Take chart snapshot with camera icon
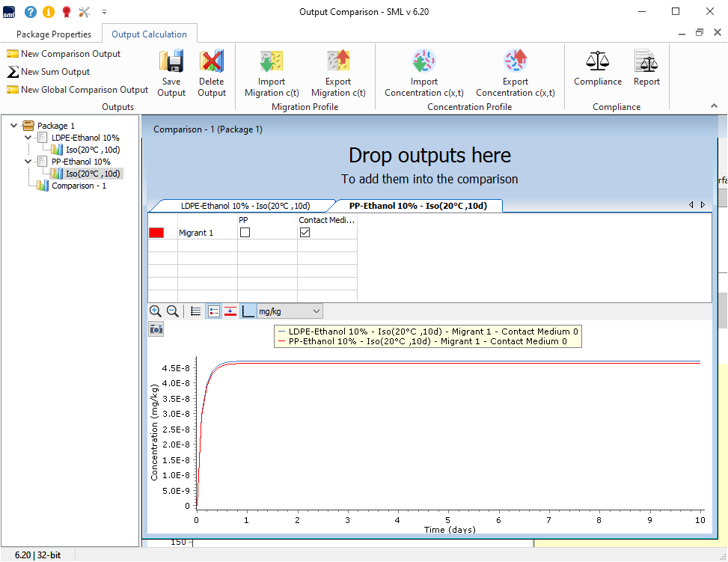This screenshot has height=562, width=728. tap(156, 329)
